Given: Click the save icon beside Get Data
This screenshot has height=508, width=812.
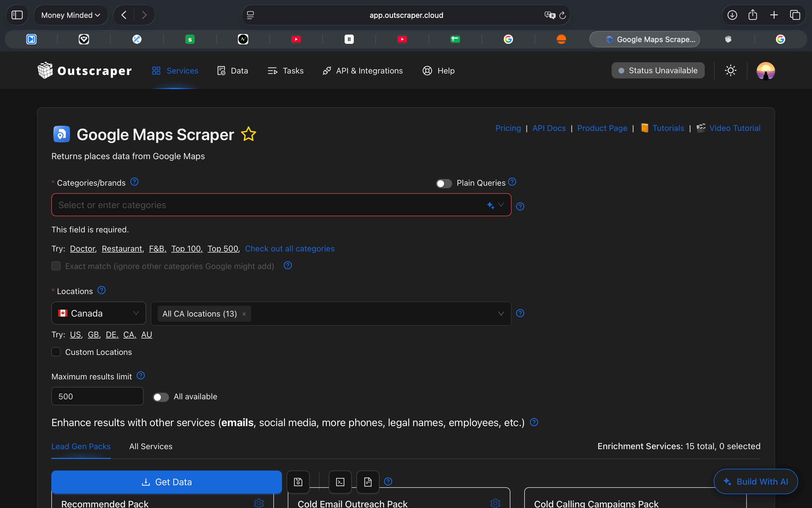Looking at the screenshot, I should tap(298, 482).
